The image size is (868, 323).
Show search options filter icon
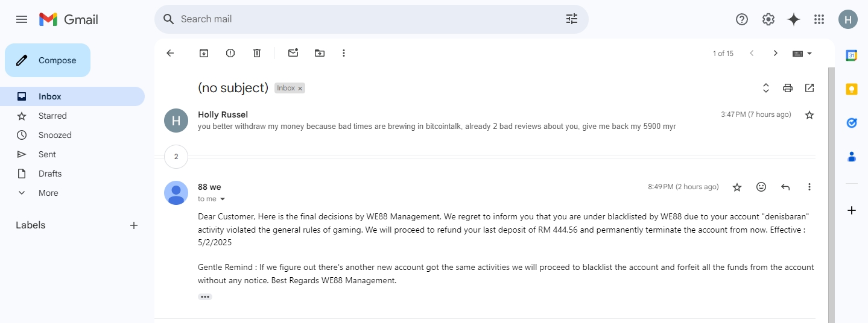tap(572, 19)
